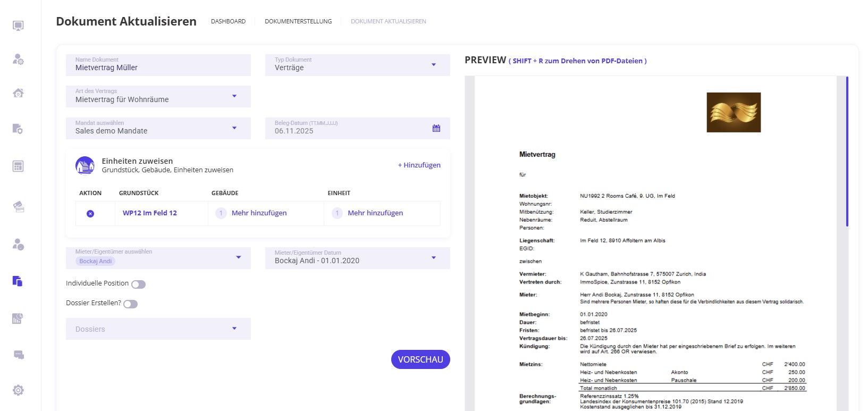
Task: Click the Name Dokument input field
Action: tap(158, 68)
